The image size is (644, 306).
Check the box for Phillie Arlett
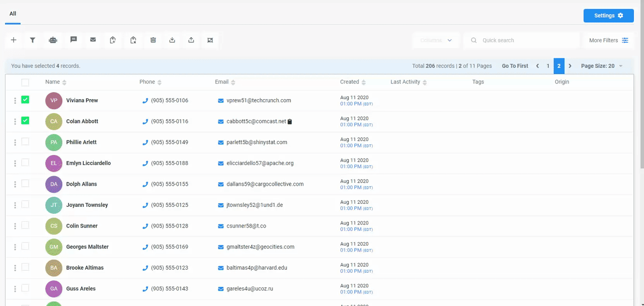pos(25,142)
